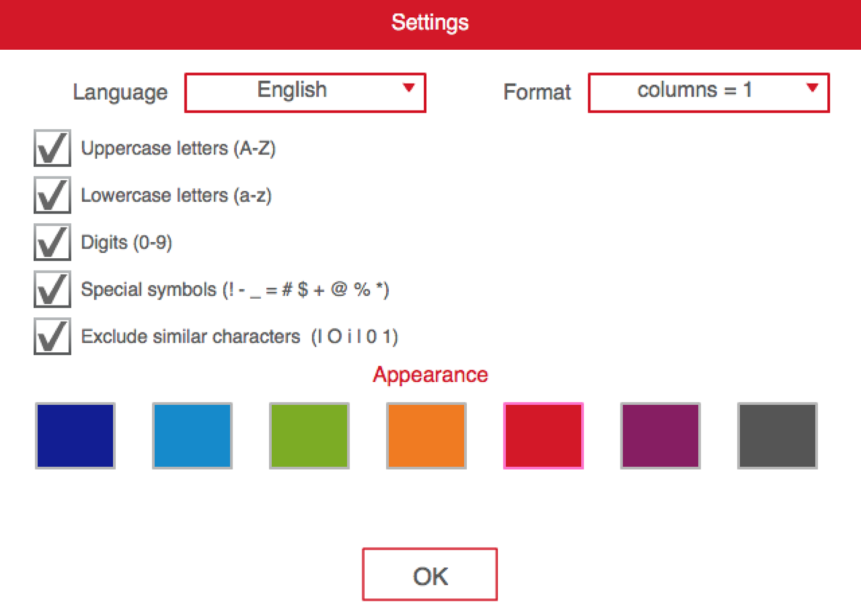Choose the light blue appearance swatch
The image size is (861, 616).
click(192, 436)
